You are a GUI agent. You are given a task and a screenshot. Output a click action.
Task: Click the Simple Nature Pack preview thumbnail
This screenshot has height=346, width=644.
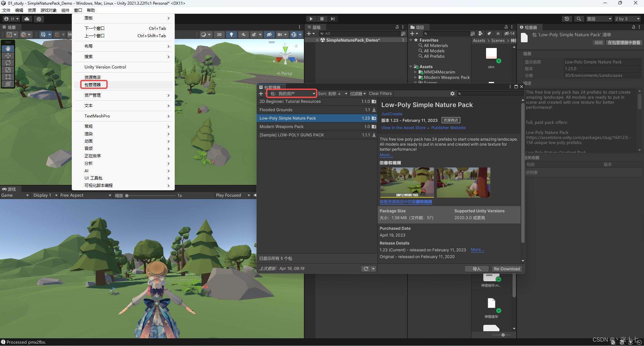click(407, 182)
